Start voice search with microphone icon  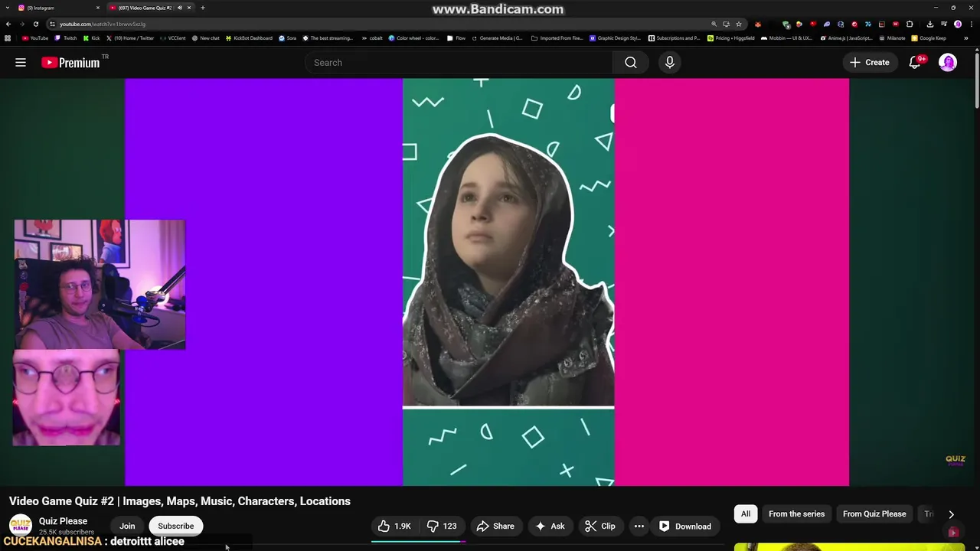(670, 63)
